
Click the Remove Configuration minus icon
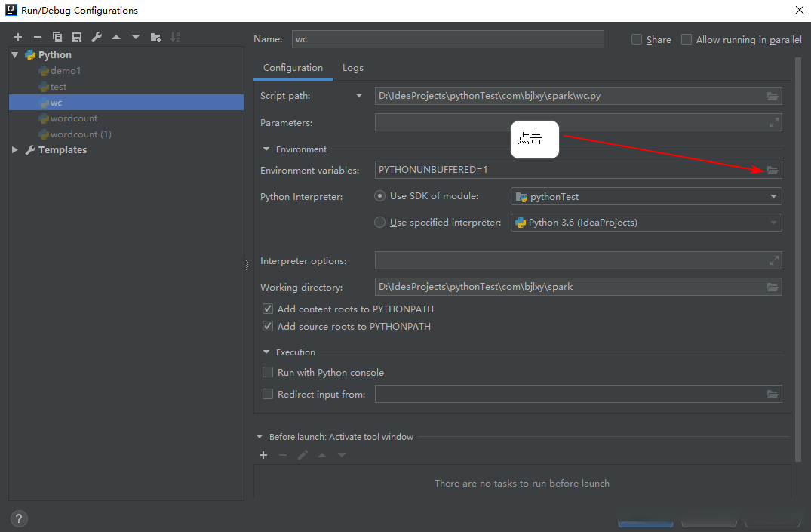[x=38, y=37]
